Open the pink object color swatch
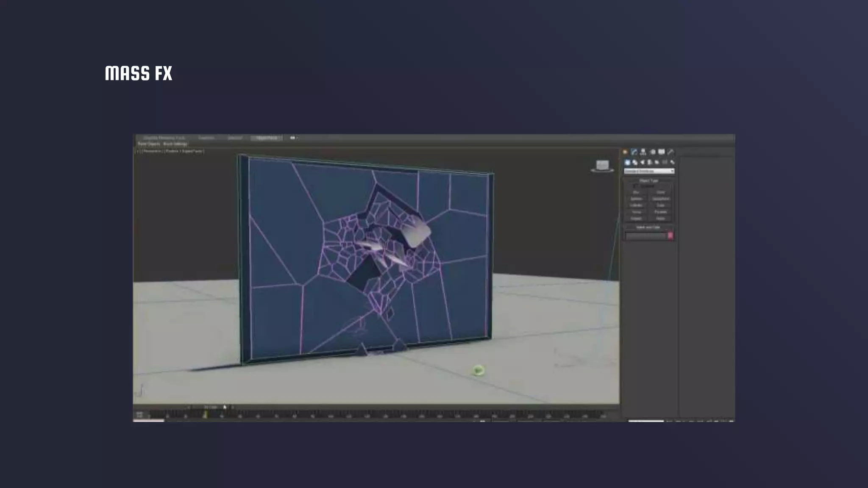 (670, 236)
